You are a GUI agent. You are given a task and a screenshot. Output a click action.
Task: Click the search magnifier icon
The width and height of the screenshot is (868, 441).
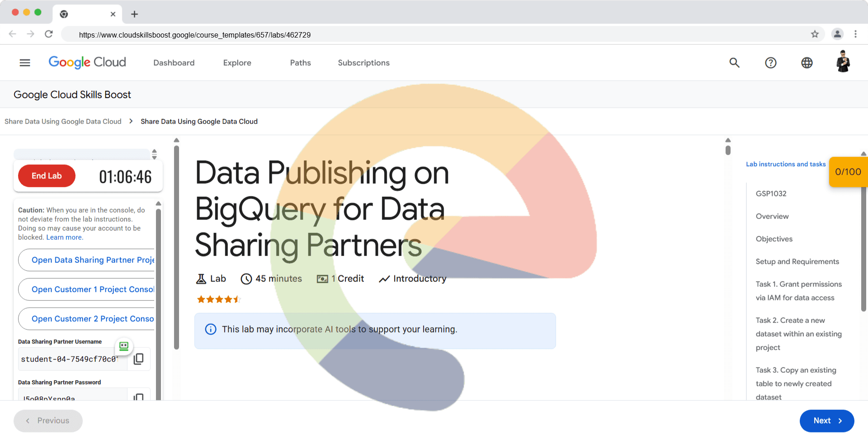coord(734,63)
